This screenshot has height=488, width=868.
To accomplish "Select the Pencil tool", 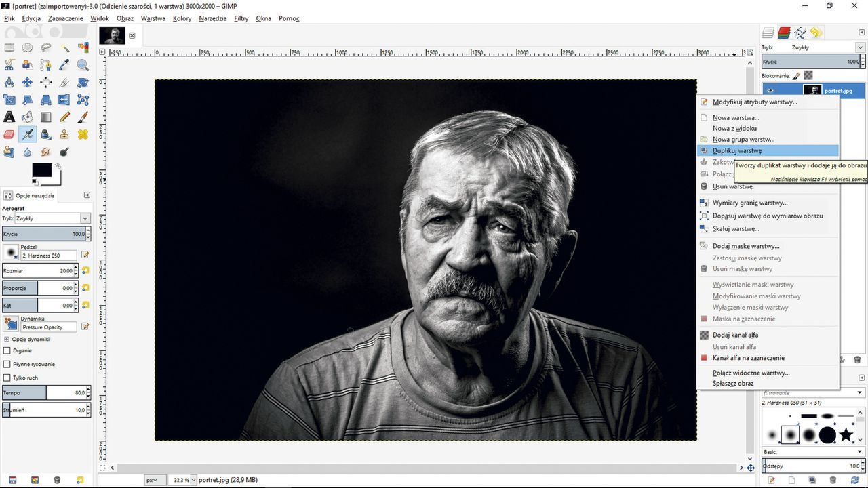I will click(x=64, y=117).
